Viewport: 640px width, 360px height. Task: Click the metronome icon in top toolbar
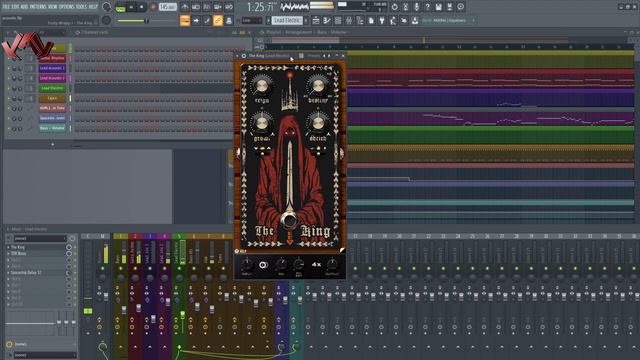click(x=185, y=7)
